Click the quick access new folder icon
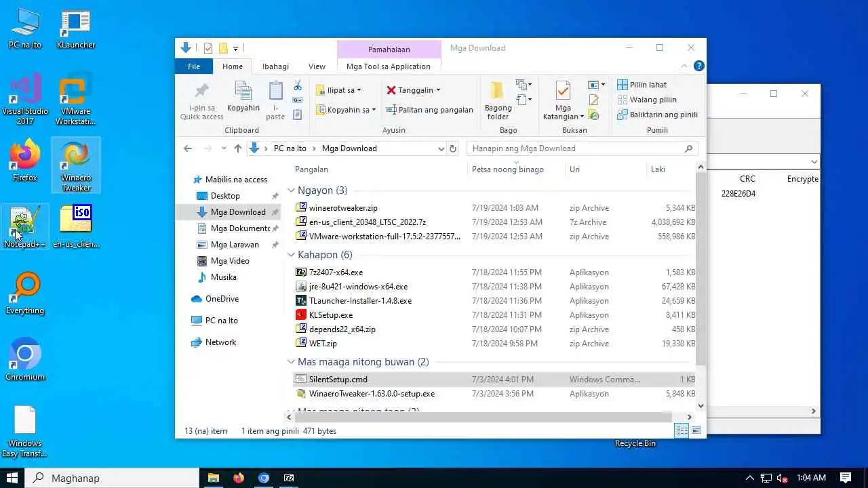The image size is (868, 488). [223, 48]
